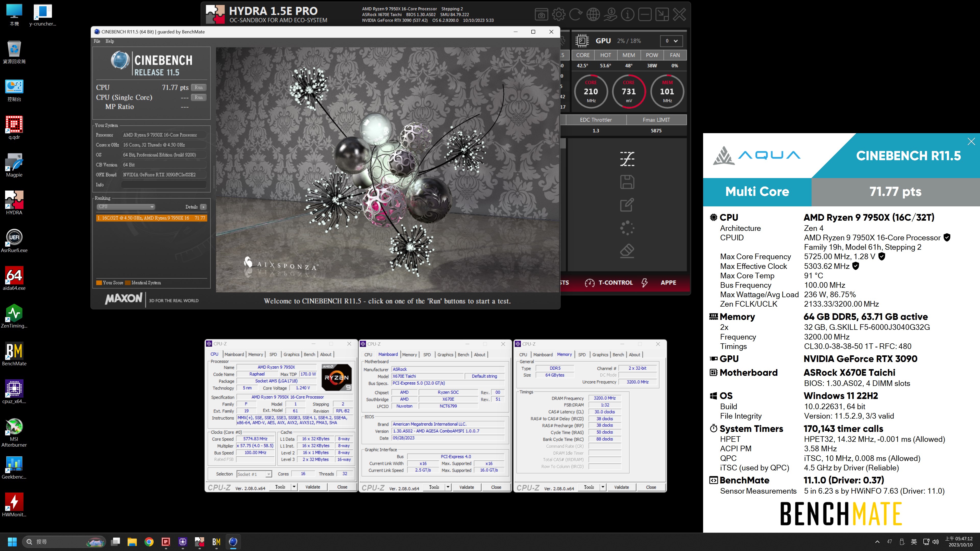The width and height of the screenshot is (980, 551).
Task: Switch to SPD tab in CPU-Z CPU window
Action: point(273,354)
